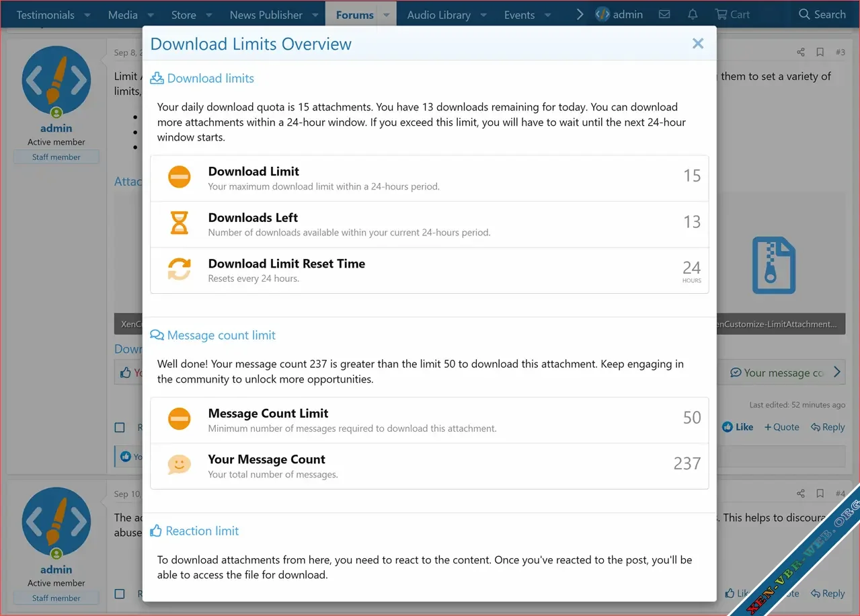
Task: Click the Staff member badge on post #3
Action: point(56,157)
